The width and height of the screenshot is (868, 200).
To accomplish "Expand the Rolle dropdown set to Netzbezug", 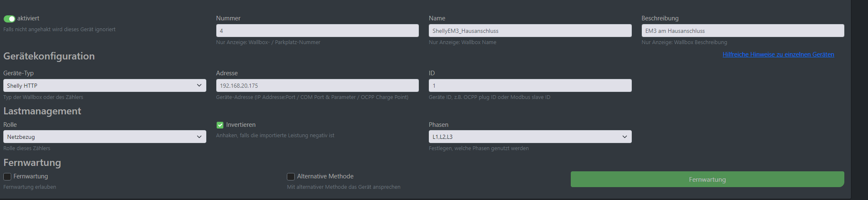I will (x=105, y=137).
